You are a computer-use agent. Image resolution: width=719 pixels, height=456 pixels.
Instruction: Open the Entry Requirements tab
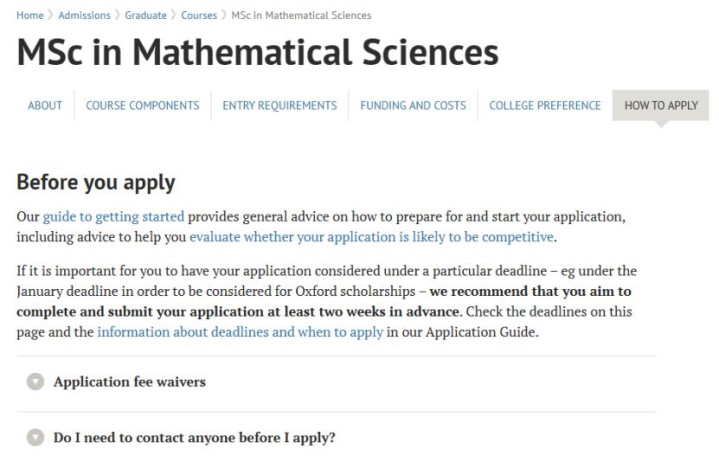click(279, 105)
